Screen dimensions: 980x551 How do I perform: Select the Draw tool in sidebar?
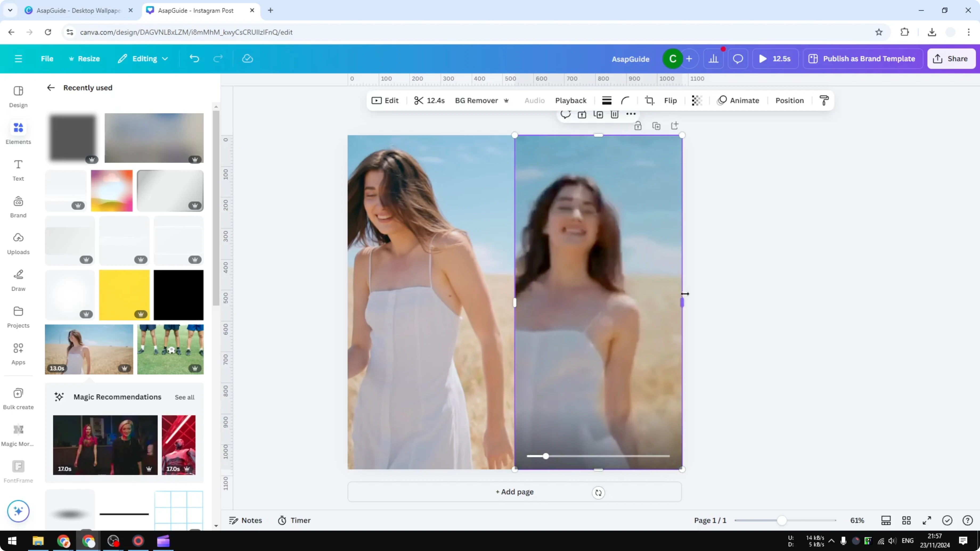[x=18, y=280]
